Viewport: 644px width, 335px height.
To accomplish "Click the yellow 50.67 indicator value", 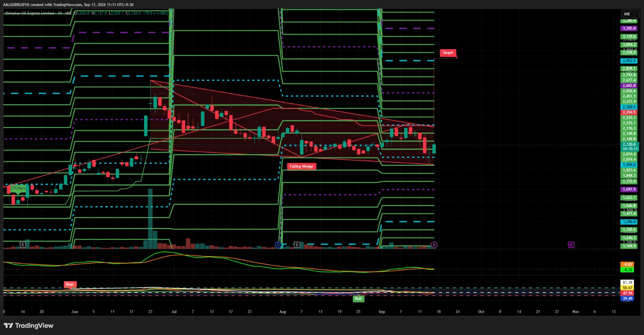I will pos(627,288).
